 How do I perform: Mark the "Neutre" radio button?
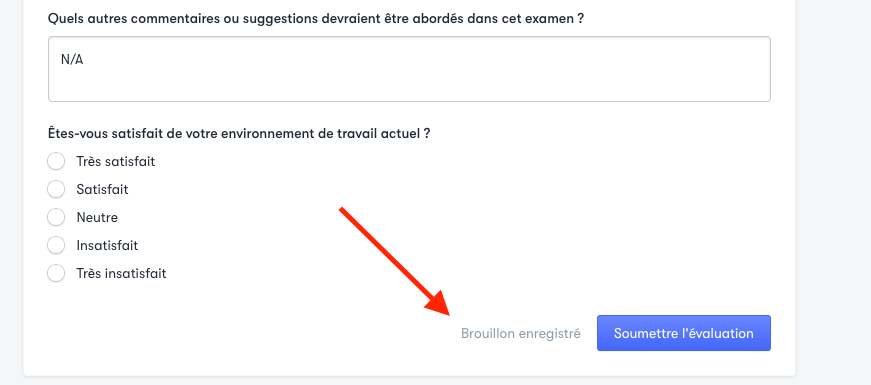tap(56, 217)
